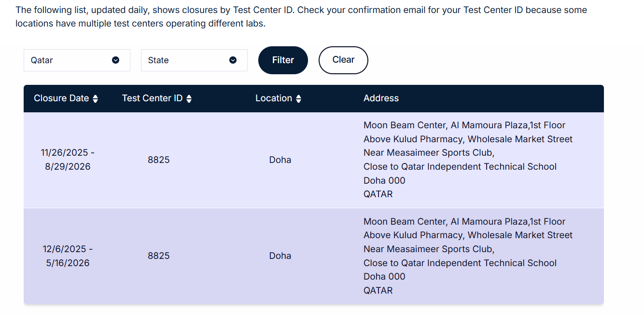The width and height of the screenshot is (644, 323).
Task: Click the State dropdown chevron icon
Action: 233,60
